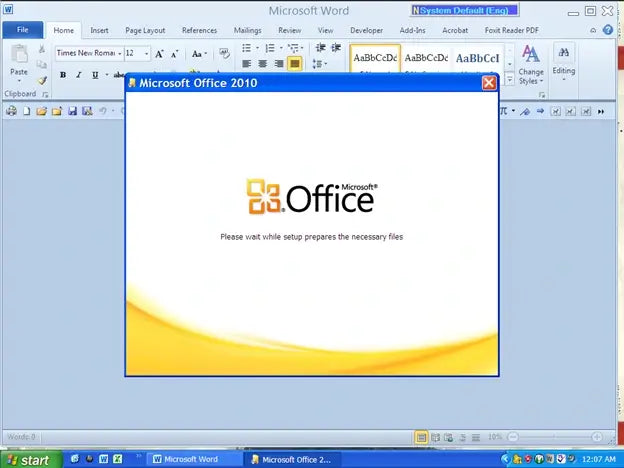Viewport: 624px width, 468px height.
Task: Click the 10% zoom level button
Action: pos(495,437)
